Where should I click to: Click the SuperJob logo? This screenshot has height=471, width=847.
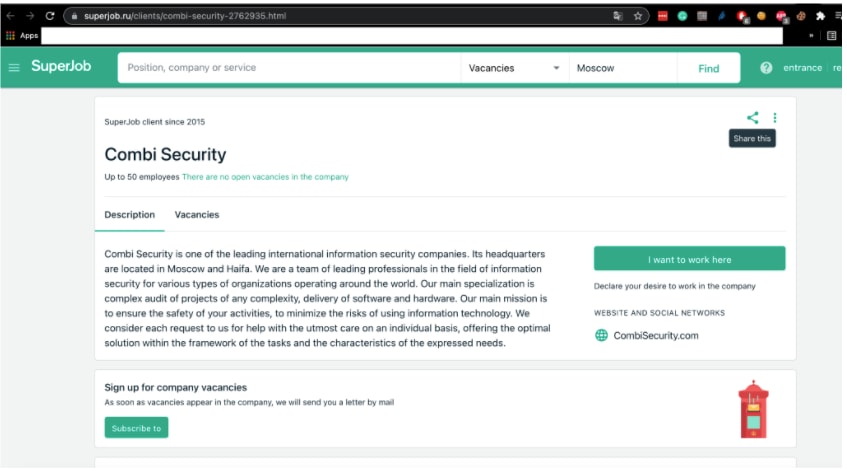[61, 66]
